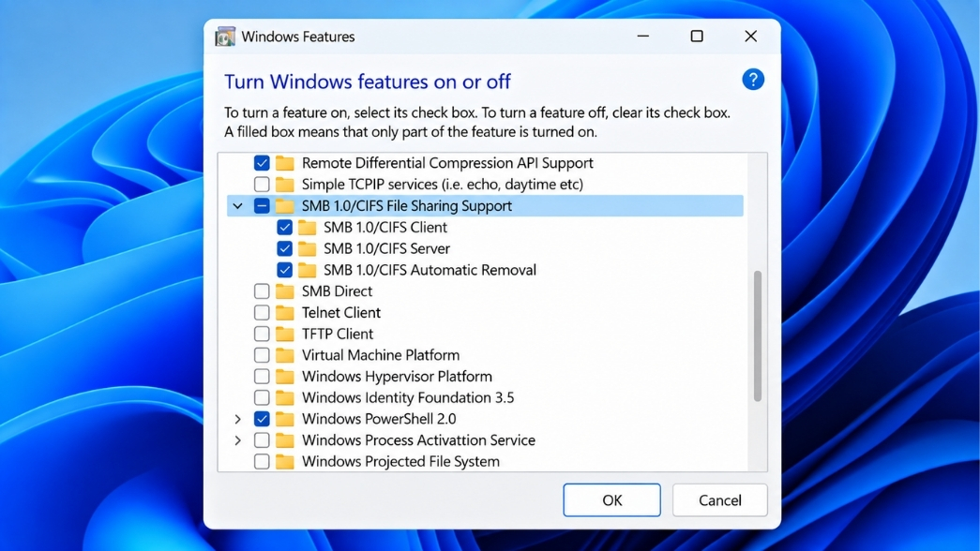Click folder icon beside SMB 1.0/CIFS Client
Image resolution: width=980 pixels, height=551 pixels.
coord(307,228)
